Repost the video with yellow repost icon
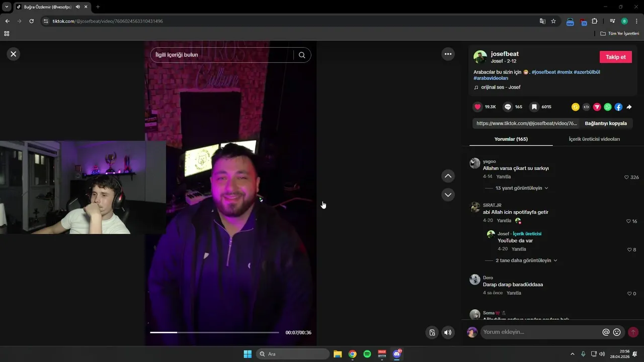Screen dimensions: 644x362 [x=576, y=107]
